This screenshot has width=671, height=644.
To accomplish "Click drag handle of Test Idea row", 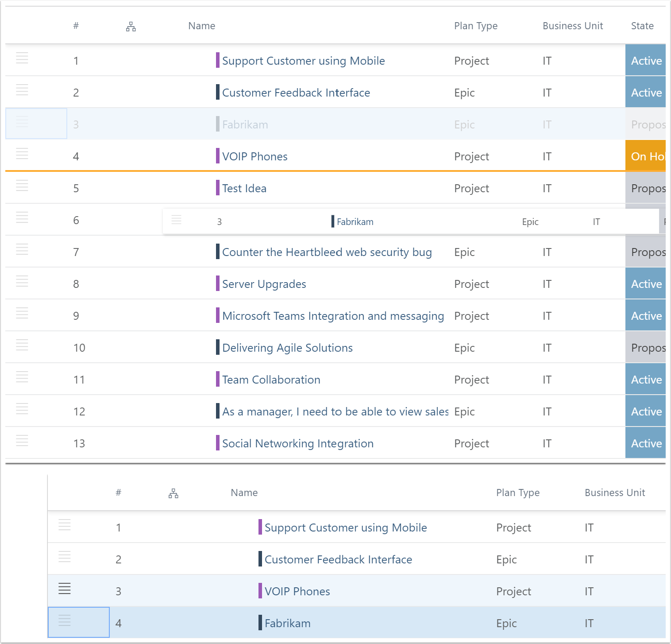I will point(22,185).
